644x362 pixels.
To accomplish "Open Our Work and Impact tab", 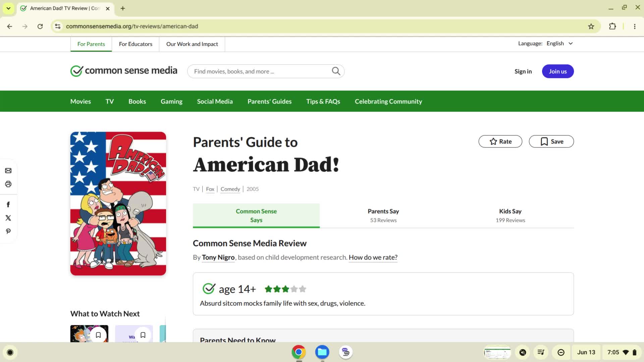I will [x=192, y=44].
